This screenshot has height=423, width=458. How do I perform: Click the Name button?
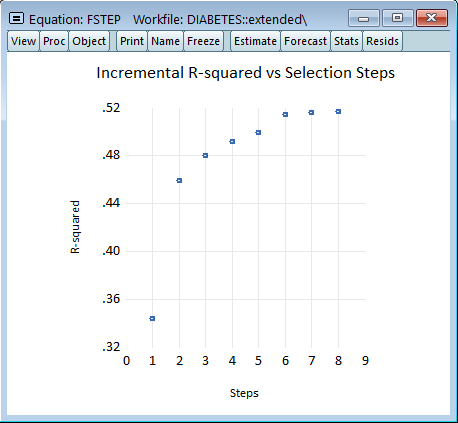(x=165, y=41)
